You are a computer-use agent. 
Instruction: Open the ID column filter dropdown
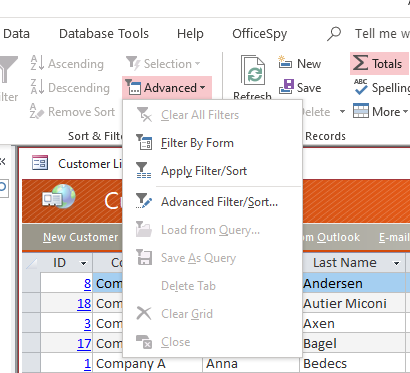pyautogui.click(x=83, y=263)
